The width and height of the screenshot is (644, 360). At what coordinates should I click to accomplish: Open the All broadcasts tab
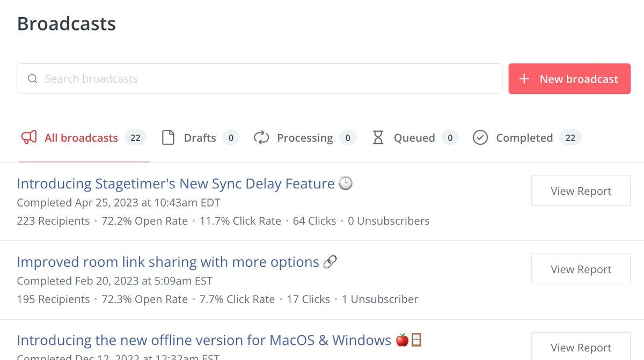coord(83,138)
